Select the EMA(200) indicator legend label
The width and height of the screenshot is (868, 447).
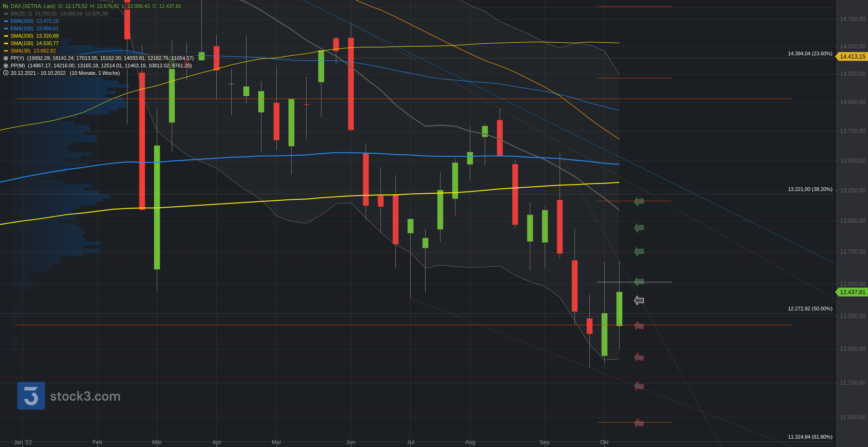pos(22,21)
